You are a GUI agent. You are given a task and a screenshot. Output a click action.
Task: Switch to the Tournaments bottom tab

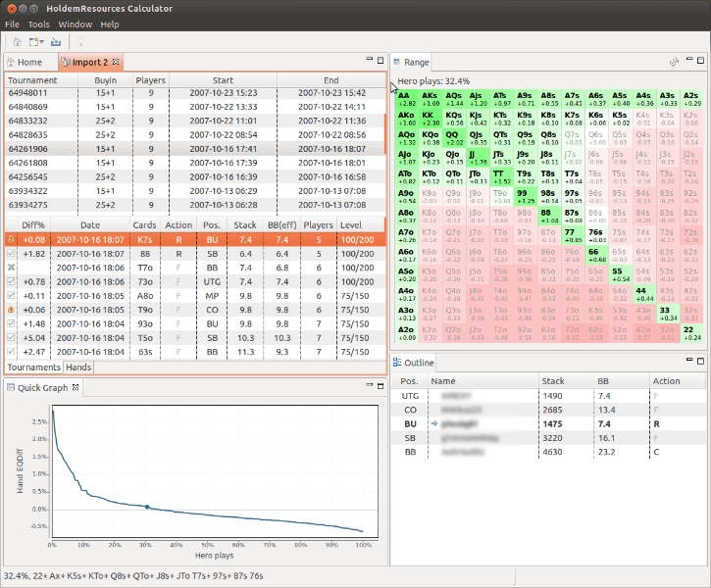pyautogui.click(x=34, y=367)
